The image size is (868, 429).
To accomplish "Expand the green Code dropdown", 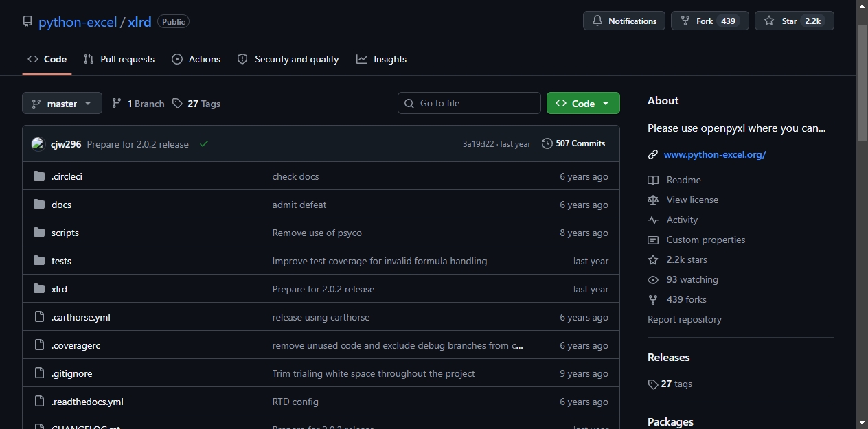I will click(583, 104).
